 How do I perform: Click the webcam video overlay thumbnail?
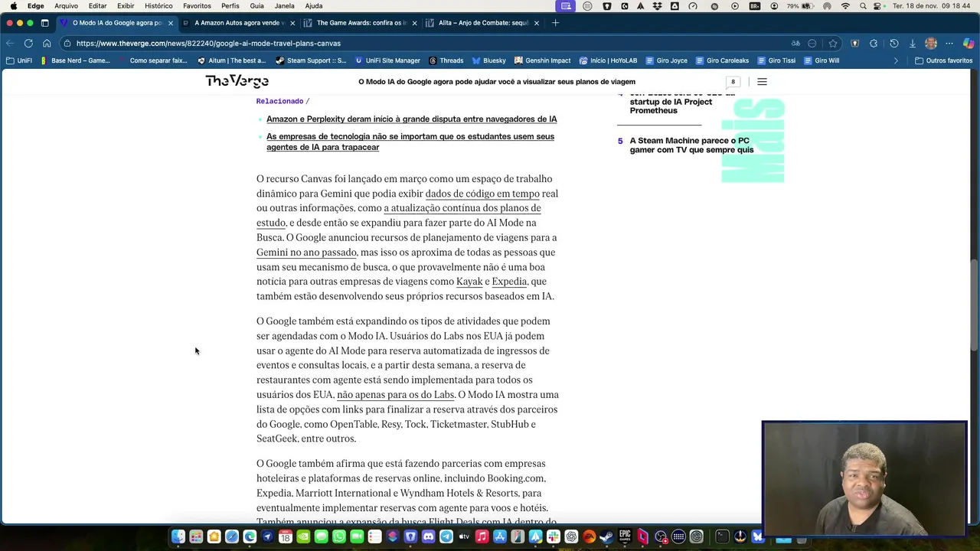pos(864,479)
